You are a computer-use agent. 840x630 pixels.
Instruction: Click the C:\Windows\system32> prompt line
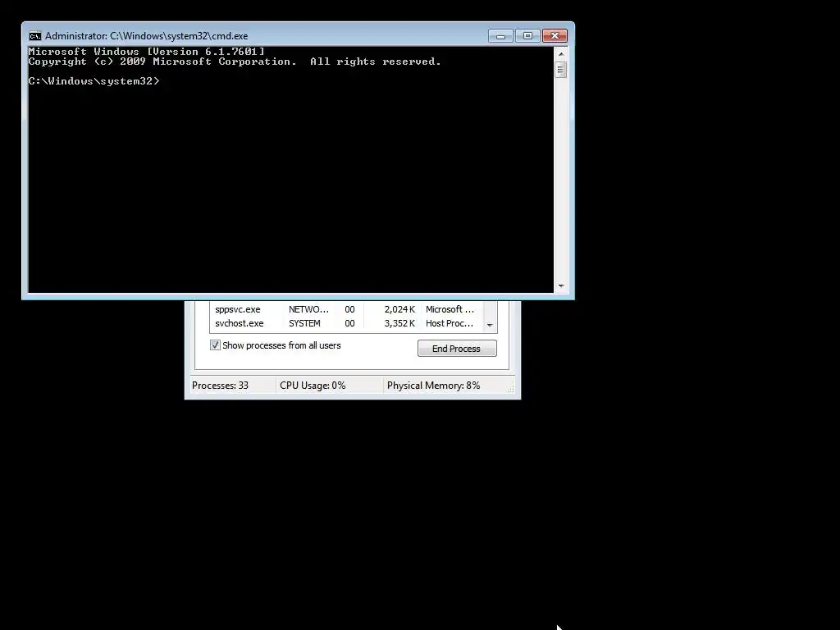pyautogui.click(x=94, y=81)
